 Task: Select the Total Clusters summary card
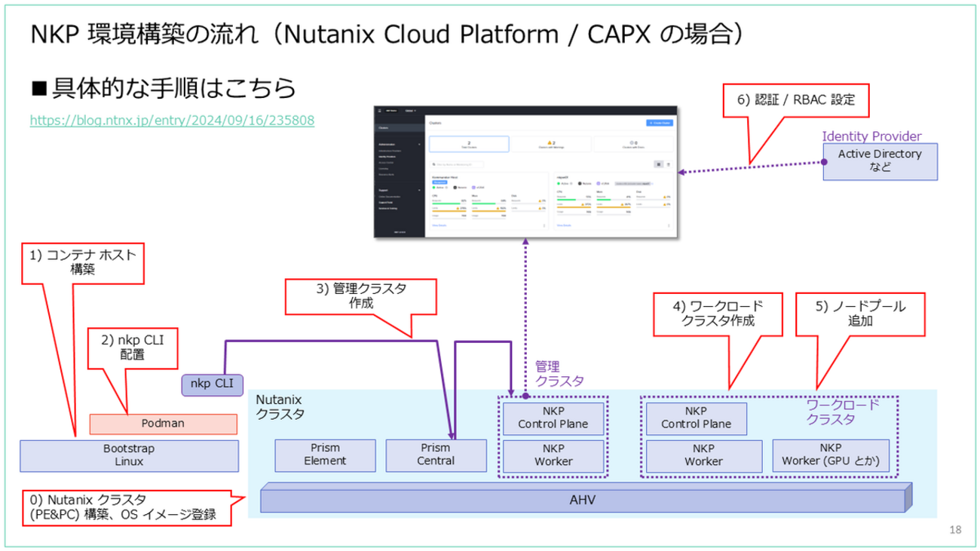pyautogui.click(x=469, y=144)
